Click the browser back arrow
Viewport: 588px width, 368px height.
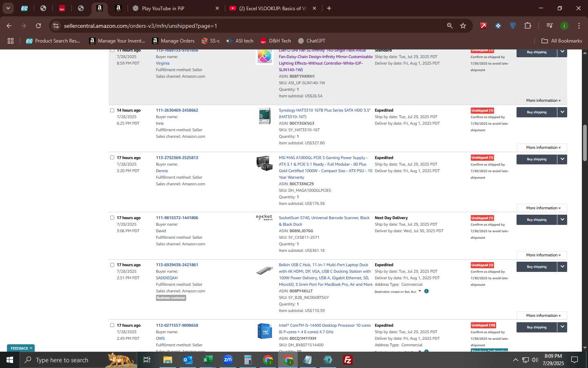9,26
